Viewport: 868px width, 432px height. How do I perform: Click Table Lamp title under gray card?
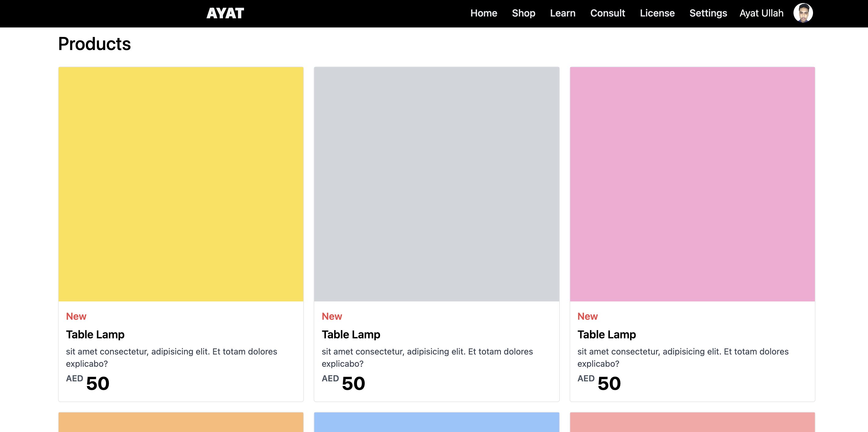pyautogui.click(x=351, y=334)
